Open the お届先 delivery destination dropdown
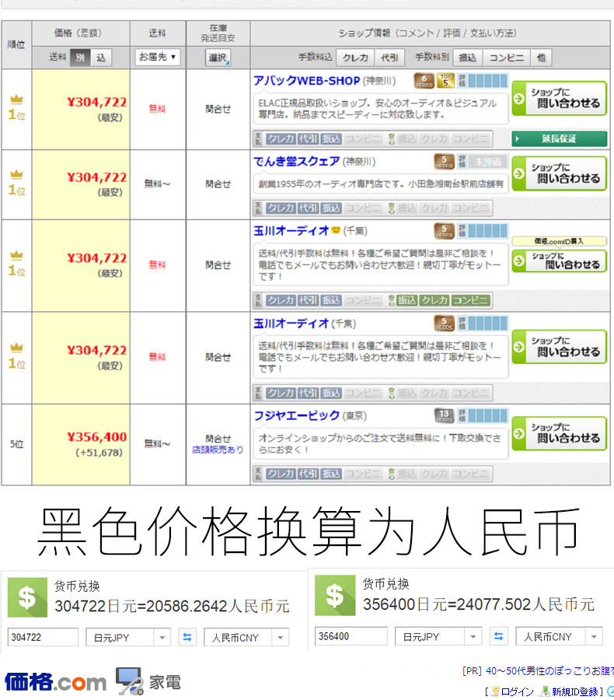 coord(158,57)
